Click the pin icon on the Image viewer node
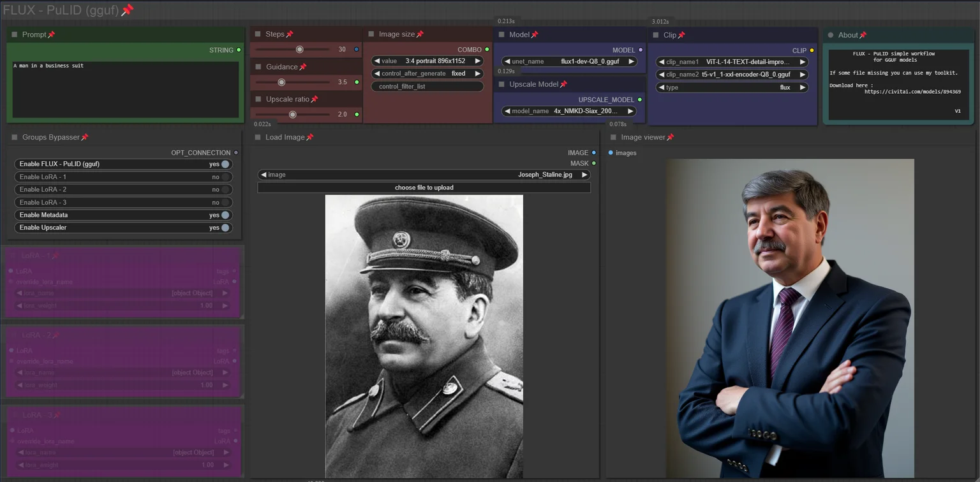The height and width of the screenshot is (482, 980). tap(670, 137)
